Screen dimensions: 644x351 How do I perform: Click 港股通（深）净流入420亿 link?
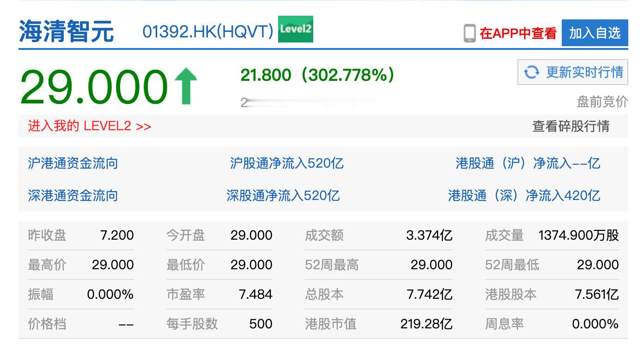(x=524, y=195)
